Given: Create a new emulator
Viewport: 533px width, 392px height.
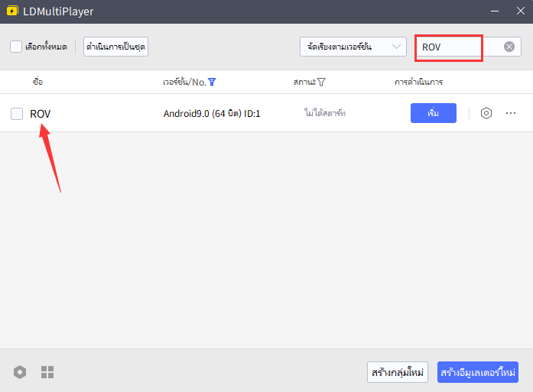Looking at the screenshot, I should click(x=478, y=372).
